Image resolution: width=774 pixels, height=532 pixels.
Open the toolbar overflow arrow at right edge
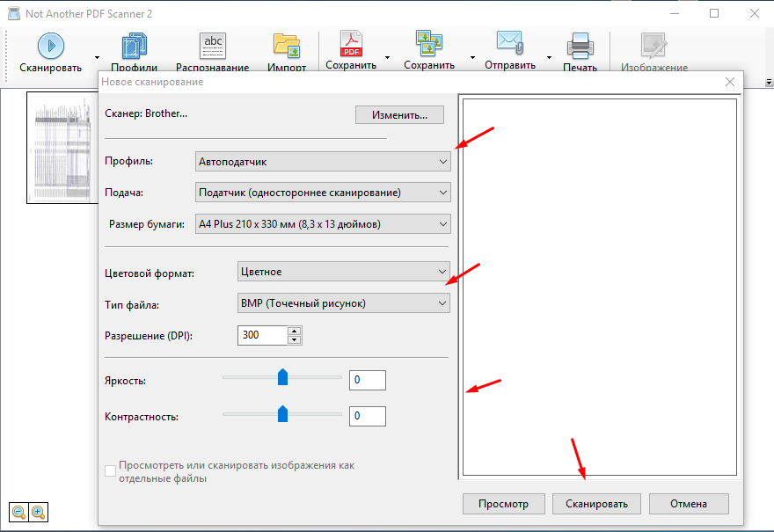coord(769,83)
